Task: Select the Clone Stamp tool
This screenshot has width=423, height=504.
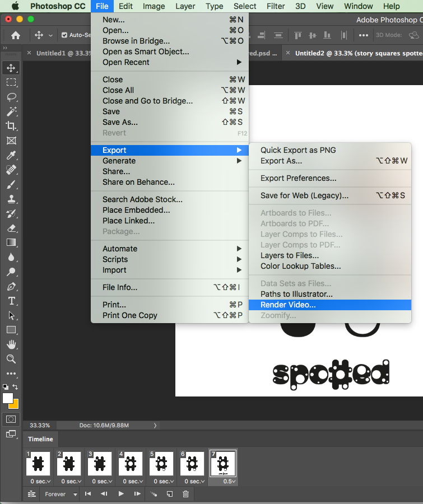Action: pos(11,199)
